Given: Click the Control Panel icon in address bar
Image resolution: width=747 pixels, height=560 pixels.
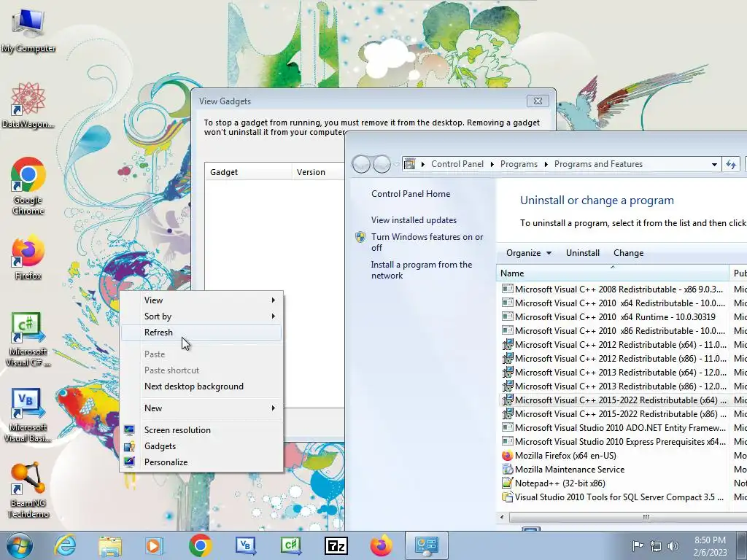Looking at the screenshot, I should coord(409,164).
